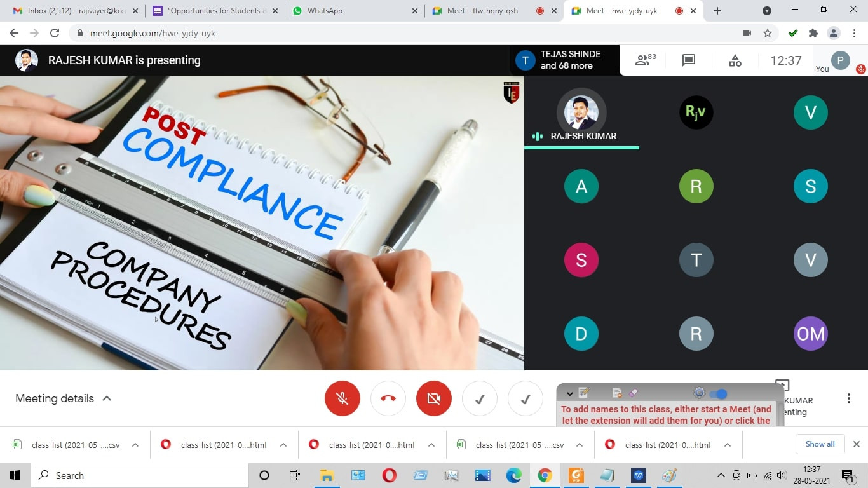The image size is (868, 488).
Task: Click TEJAS SHINDE and 68 more
Action: click(x=565, y=60)
